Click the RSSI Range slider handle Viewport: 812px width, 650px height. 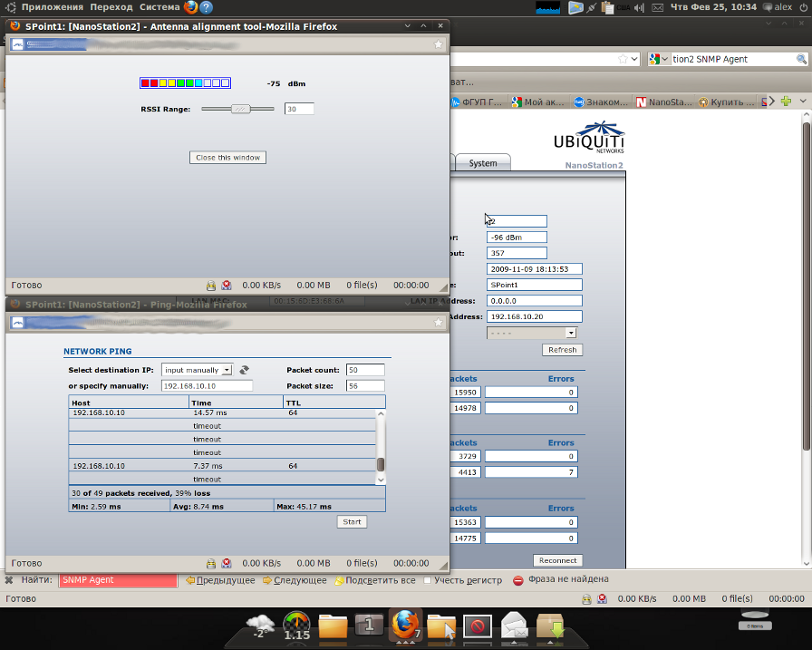click(x=240, y=109)
